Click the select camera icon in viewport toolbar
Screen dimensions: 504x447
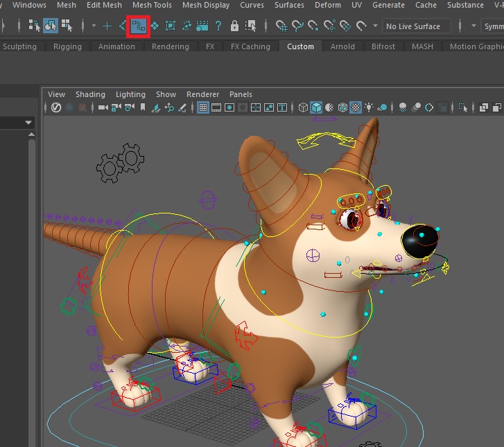click(103, 107)
